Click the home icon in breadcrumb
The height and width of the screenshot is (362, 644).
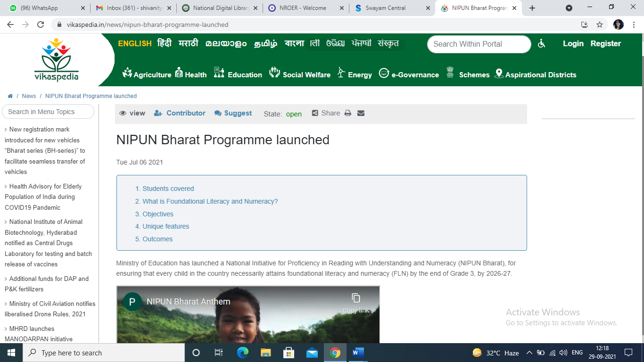tap(10, 96)
